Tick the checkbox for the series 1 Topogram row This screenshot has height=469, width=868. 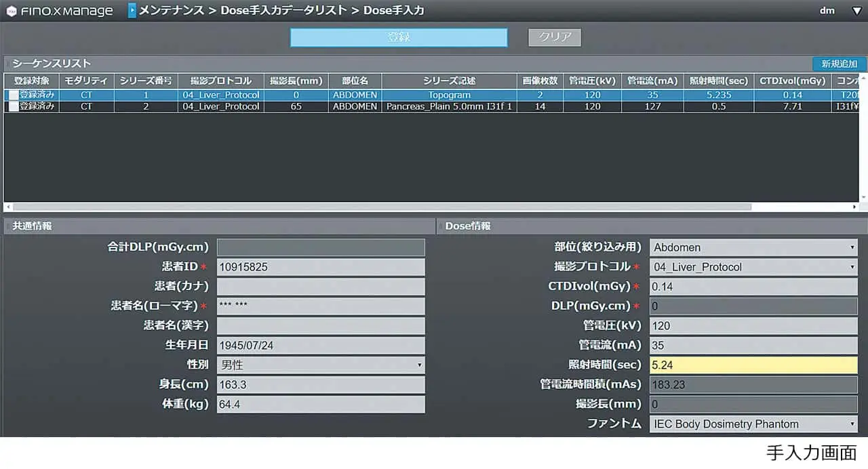coord(14,96)
